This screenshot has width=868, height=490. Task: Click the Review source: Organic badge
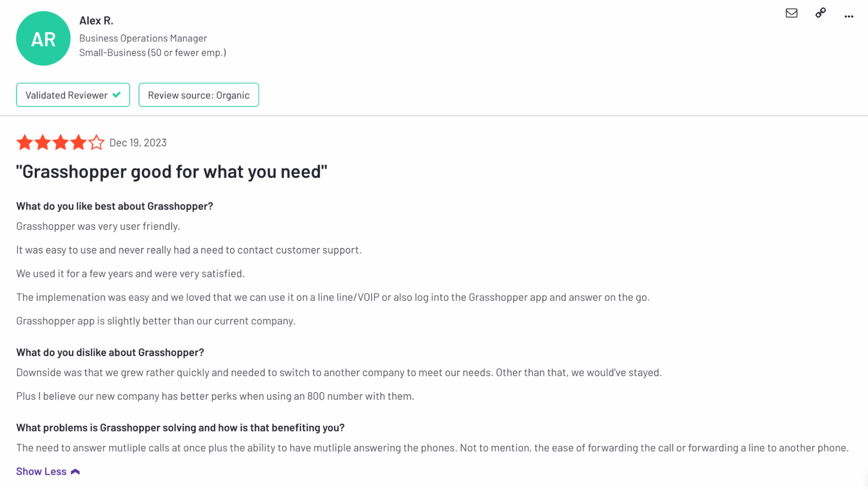[x=199, y=95]
